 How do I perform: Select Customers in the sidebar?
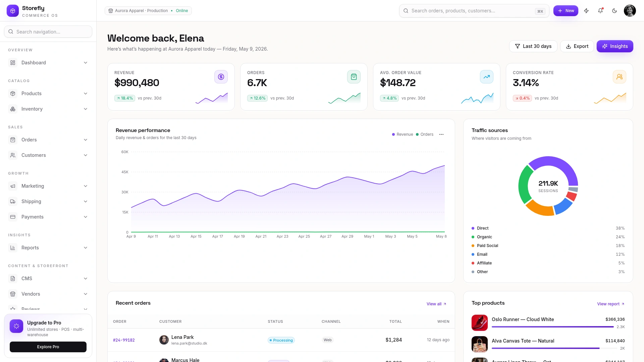[x=48, y=155]
